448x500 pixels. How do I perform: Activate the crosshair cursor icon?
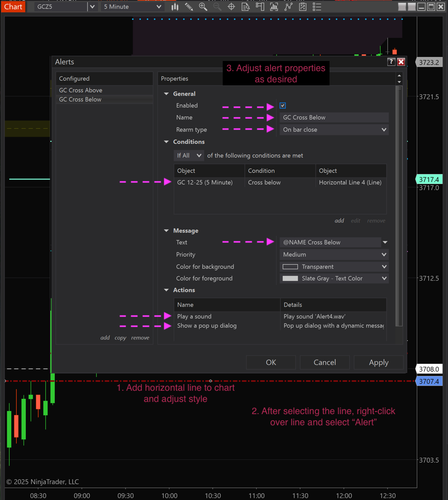(231, 7)
